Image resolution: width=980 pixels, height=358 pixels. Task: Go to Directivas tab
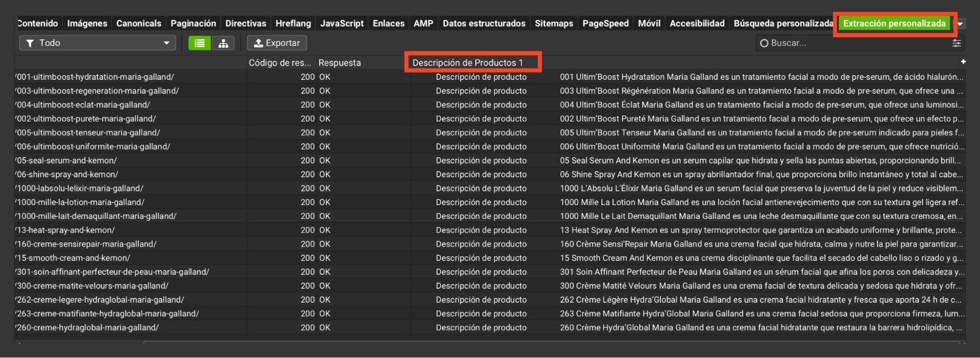pyautogui.click(x=246, y=23)
